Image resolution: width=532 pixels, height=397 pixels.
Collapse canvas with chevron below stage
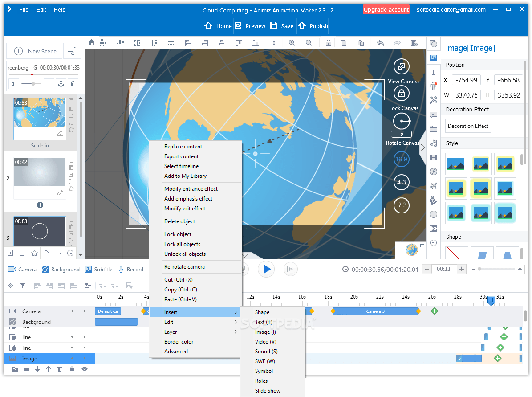tap(245, 255)
